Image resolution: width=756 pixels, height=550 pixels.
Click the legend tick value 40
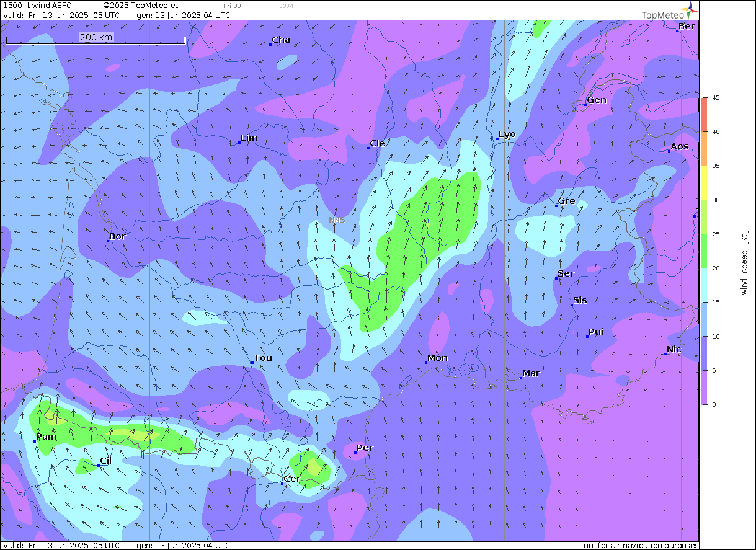click(716, 132)
